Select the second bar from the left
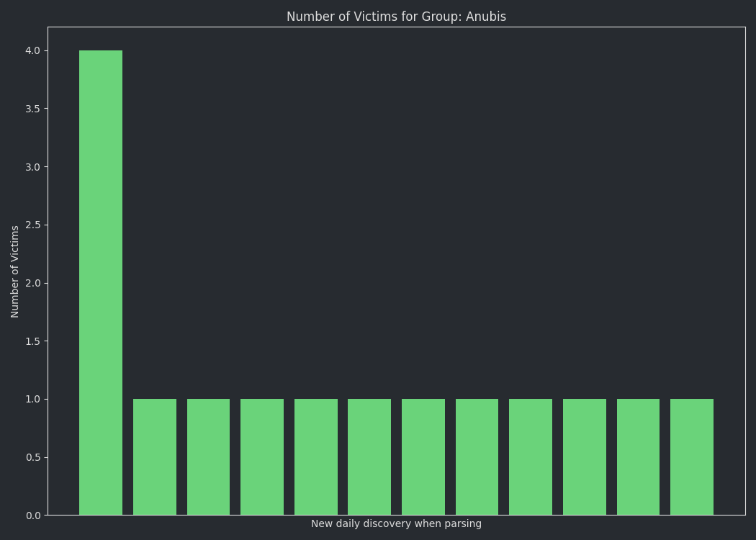This screenshot has width=756, height=540. pyautogui.click(x=155, y=457)
